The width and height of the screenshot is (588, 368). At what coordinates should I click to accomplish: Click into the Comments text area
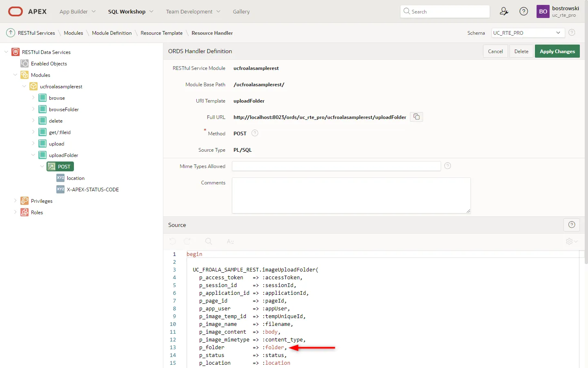351,195
